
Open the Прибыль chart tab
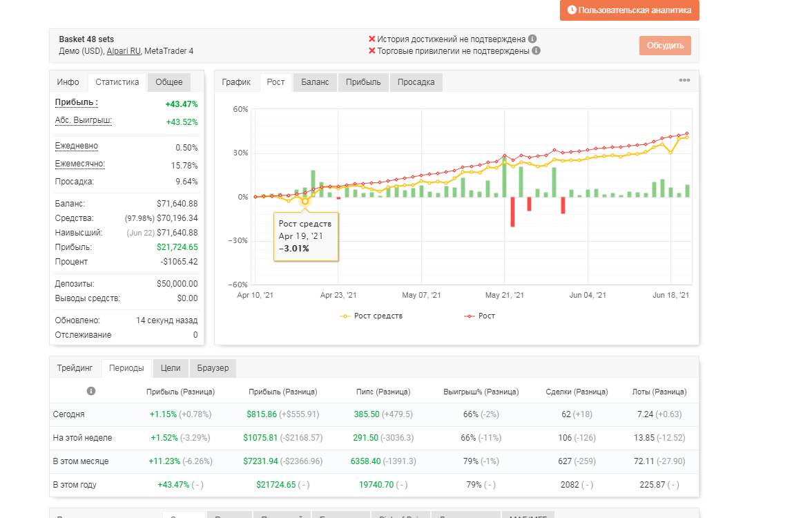click(x=363, y=81)
